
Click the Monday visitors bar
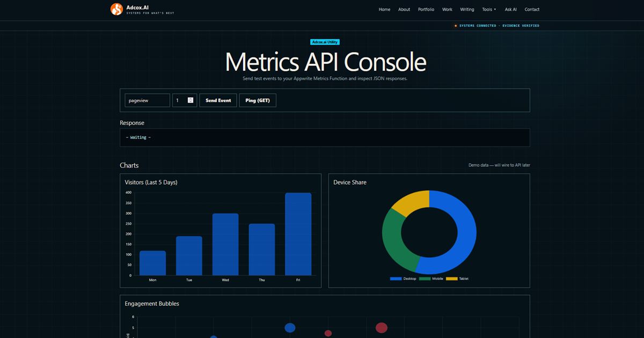tap(153, 263)
